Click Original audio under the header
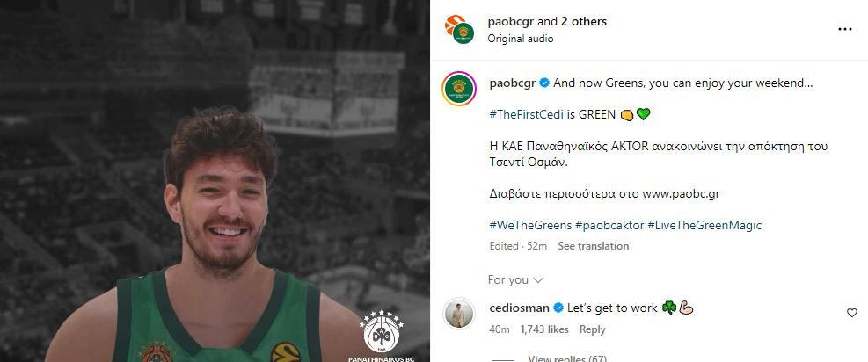Viewport: 868px width, 362px height. tap(521, 39)
